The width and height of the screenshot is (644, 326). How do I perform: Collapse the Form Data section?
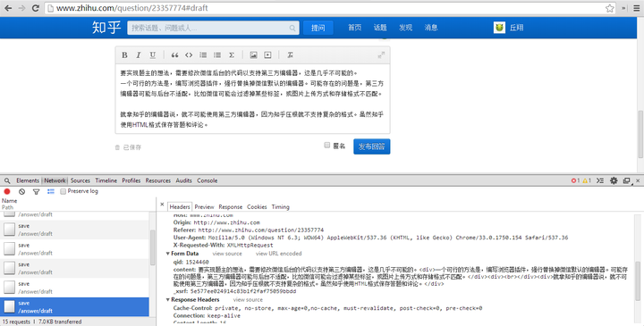167,254
